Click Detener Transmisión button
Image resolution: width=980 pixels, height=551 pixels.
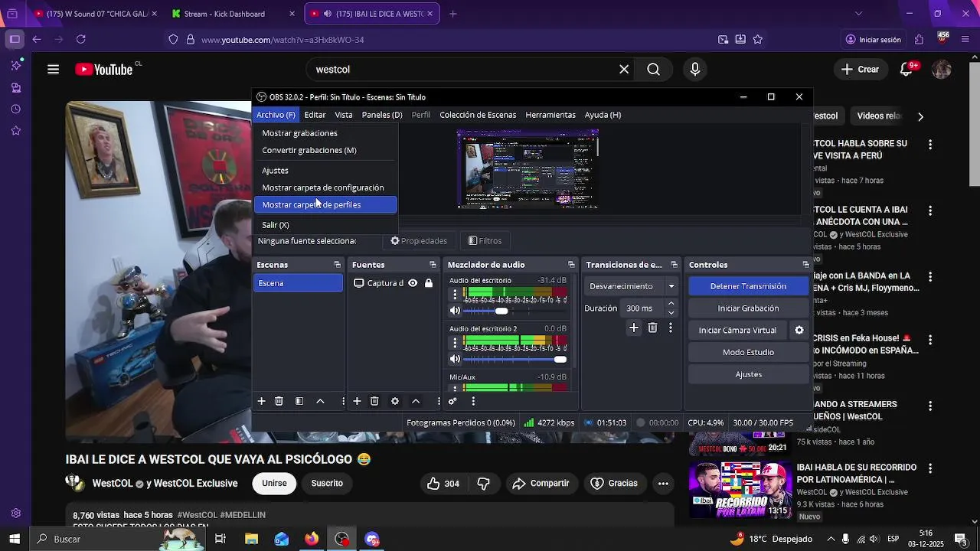click(x=748, y=286)
